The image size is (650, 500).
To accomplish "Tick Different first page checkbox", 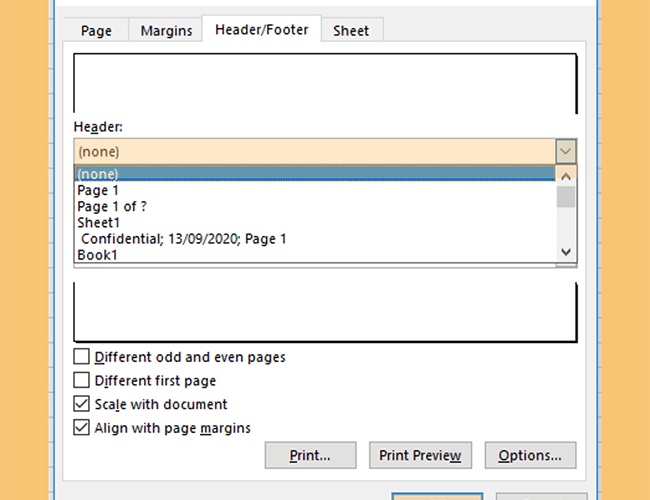I will point(81,380).
